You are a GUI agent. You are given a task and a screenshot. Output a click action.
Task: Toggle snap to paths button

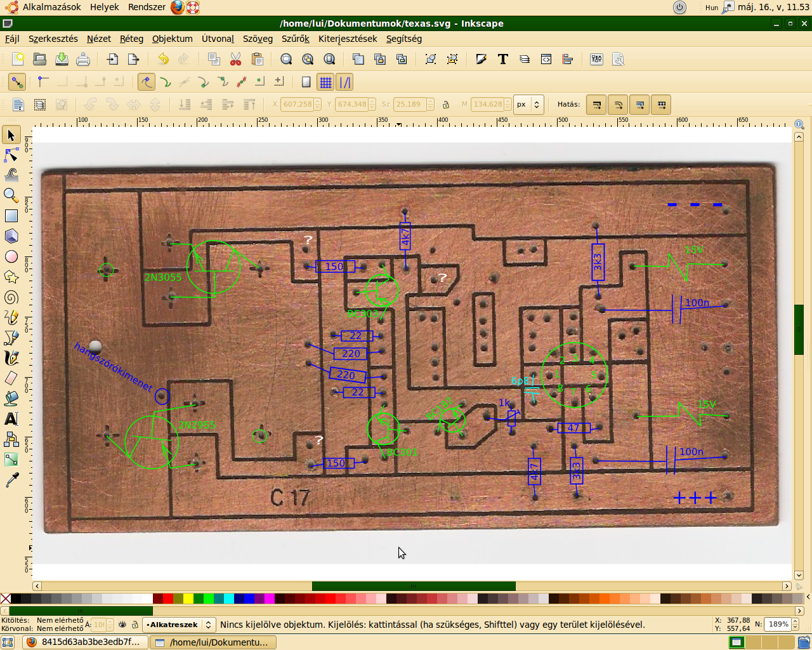click(166, 82)
